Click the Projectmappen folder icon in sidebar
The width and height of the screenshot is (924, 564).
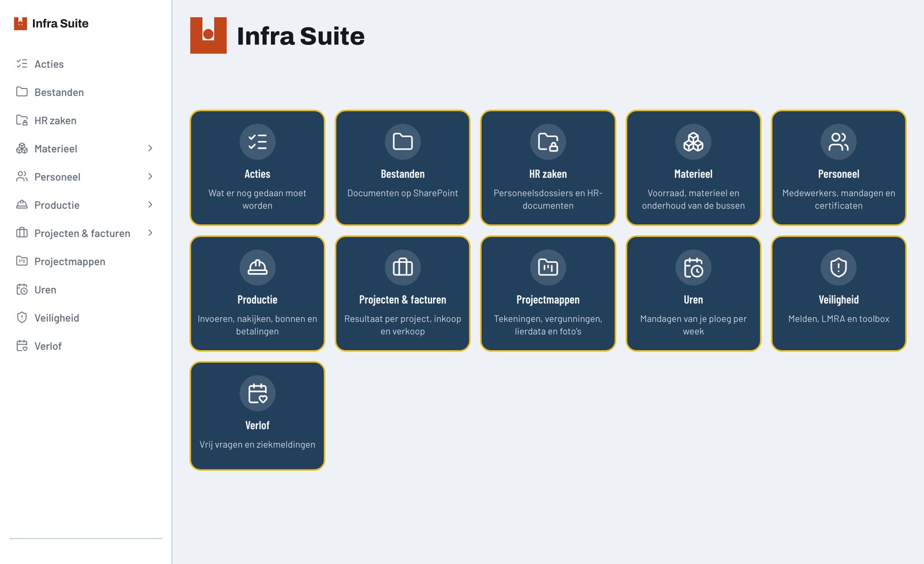[x=22, y=261]
